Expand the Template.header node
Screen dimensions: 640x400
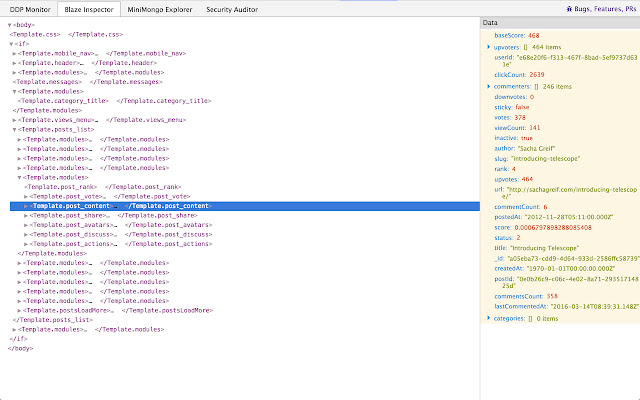15,62
